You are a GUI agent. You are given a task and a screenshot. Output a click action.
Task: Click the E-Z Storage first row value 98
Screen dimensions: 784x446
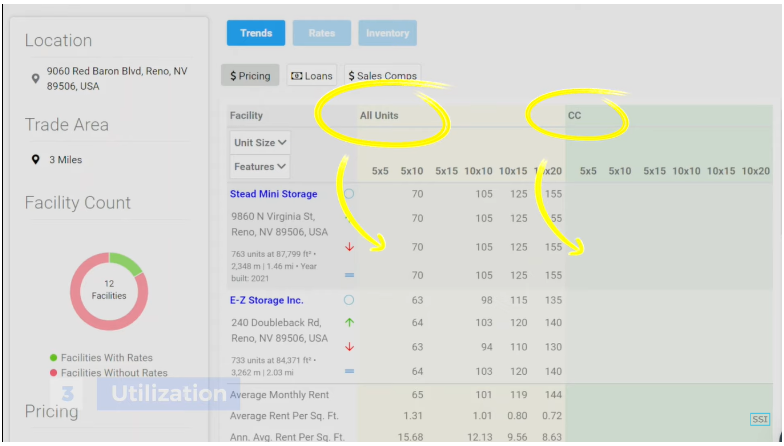coord(484,300)
